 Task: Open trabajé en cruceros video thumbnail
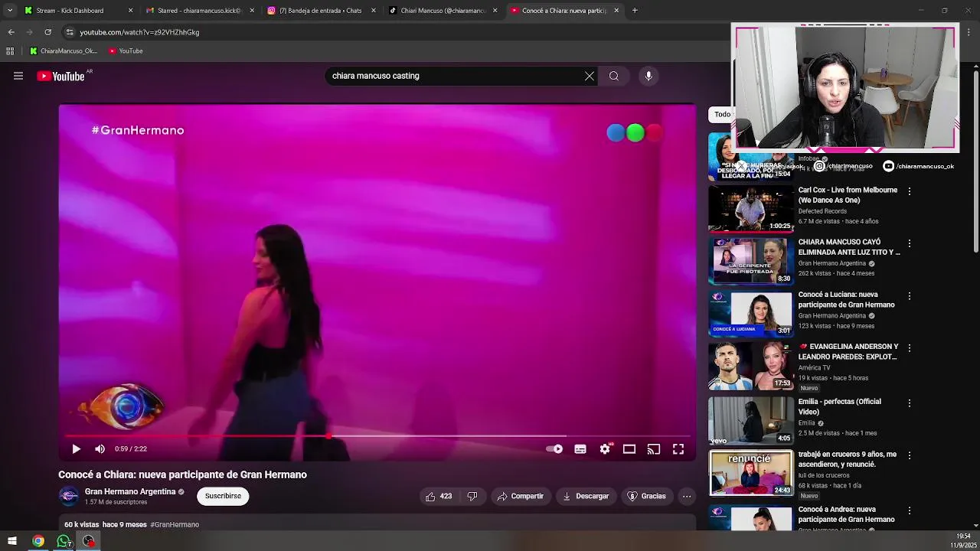tap(751, 473)
